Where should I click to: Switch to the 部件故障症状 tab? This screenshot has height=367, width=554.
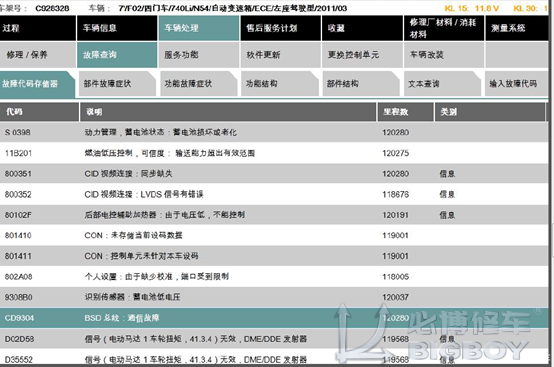117,84
